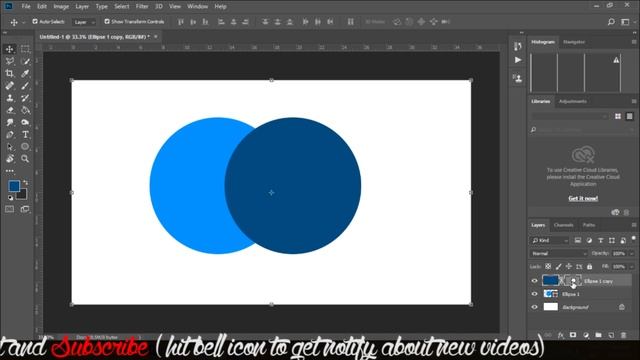Open the History panel icon
This screenshot has width=640, height=360.
point(518,46)
